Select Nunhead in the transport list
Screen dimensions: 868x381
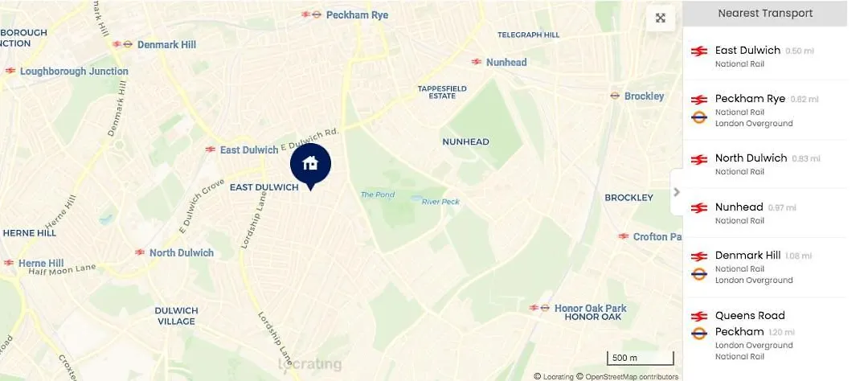pyautogui.click(x=765, y=213)
